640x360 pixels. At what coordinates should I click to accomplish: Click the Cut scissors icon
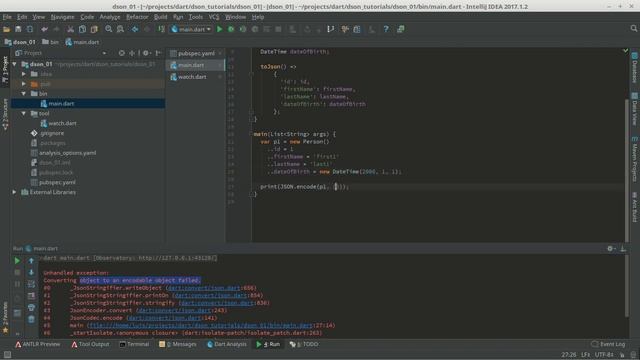[71, 29]
